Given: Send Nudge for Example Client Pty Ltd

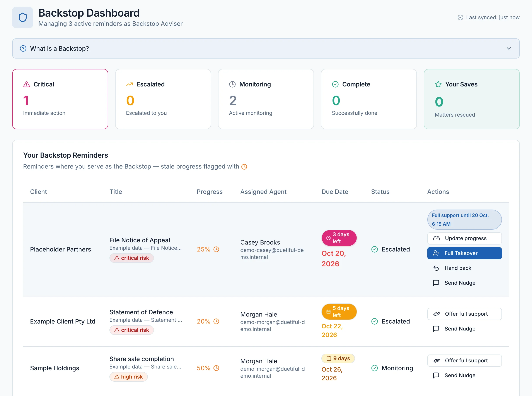Looking at the screenshot, I should coord(464,329).
